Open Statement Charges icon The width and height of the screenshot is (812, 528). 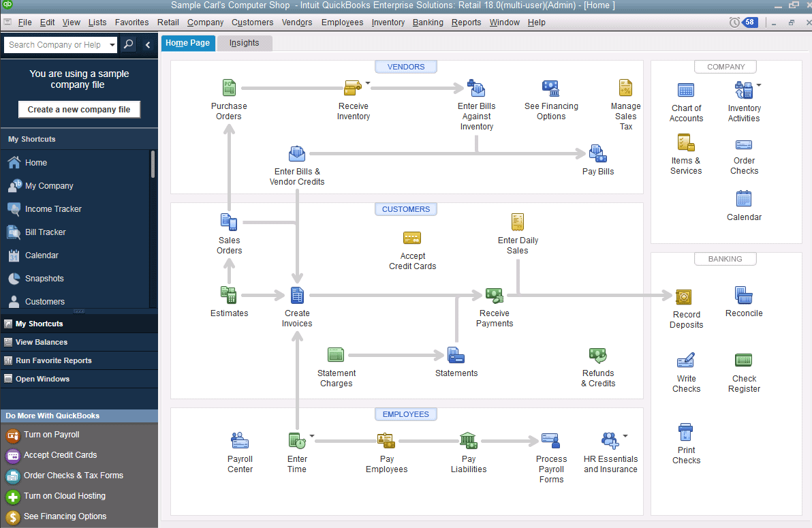pos(336,355)
